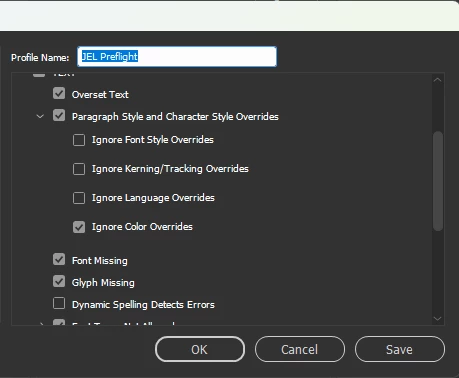Screen dimensions: 459x378
Task: Uncheck the Overset Text checkbox
Action: pos(59,93)
